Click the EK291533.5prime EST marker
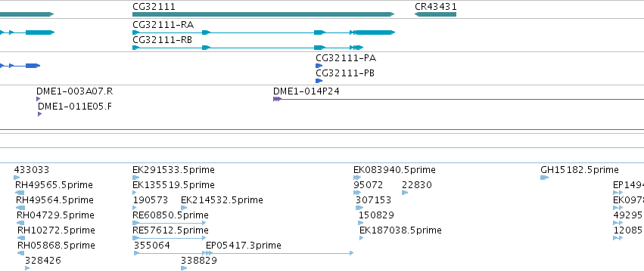The width and height of the screenshot is (644, 272). pos(136,178)
